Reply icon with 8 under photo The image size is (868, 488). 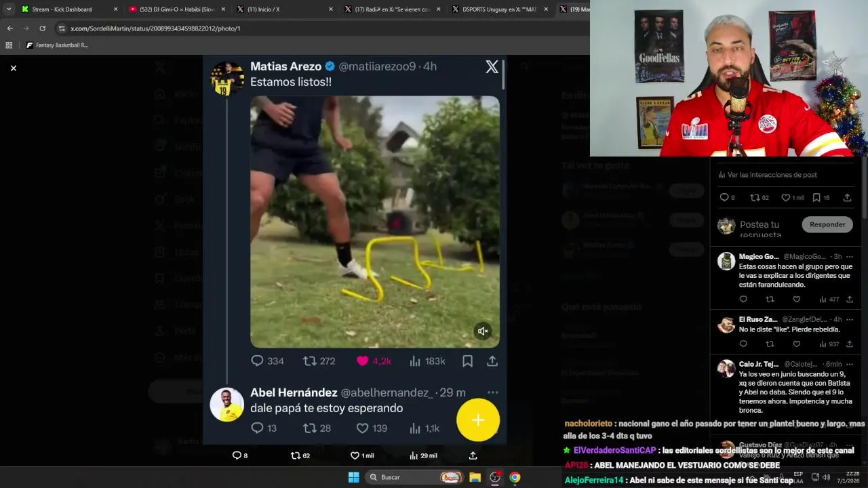240,455
